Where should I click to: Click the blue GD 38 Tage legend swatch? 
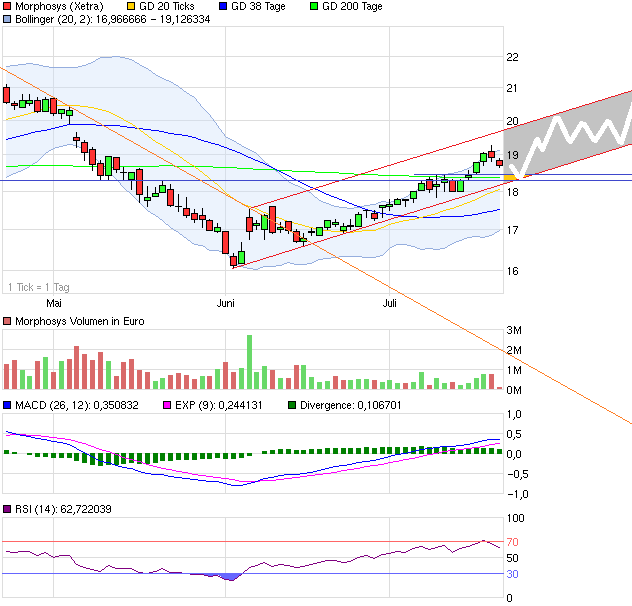click(x=223, y=6)
